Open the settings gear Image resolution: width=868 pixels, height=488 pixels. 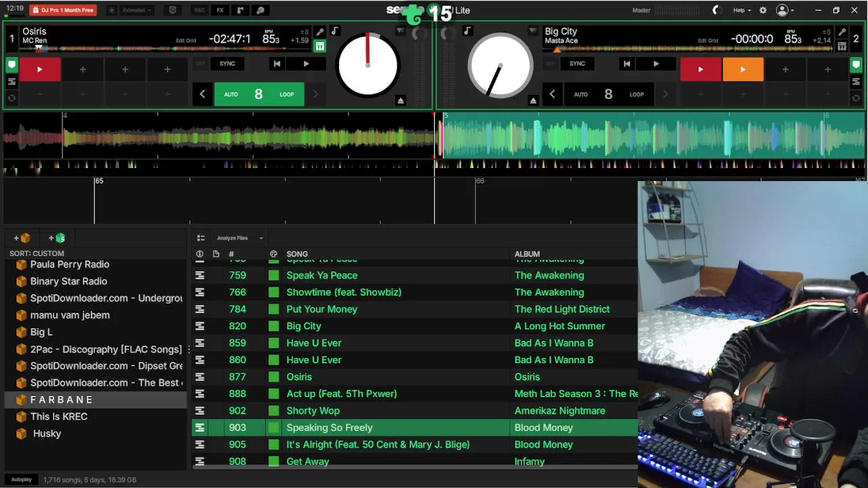[763, 10]
